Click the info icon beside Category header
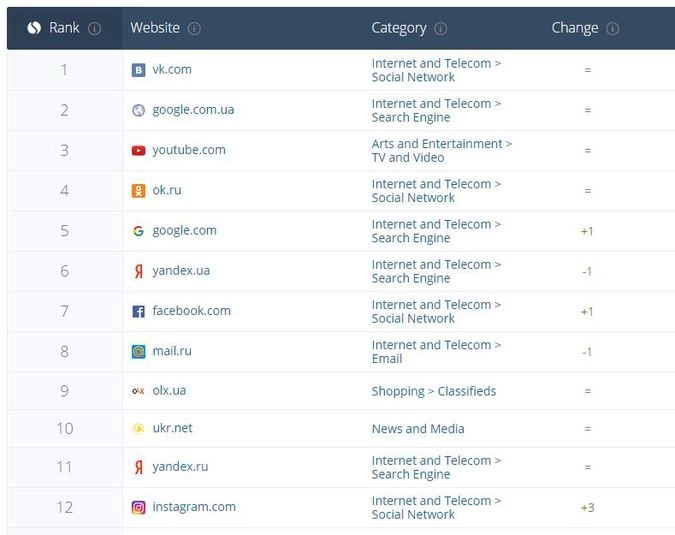Image resolution: width=675 pixels, height=535 pixels. 441,29
